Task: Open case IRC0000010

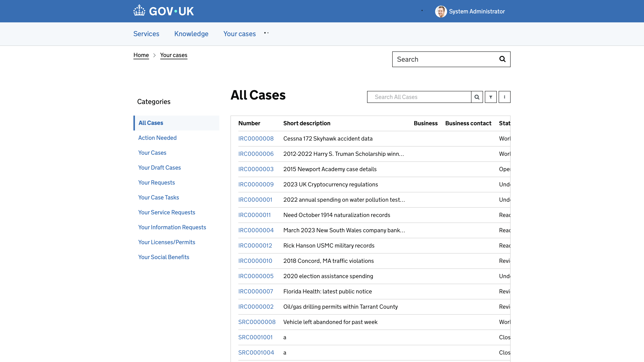Action: [x=255, y=261]
